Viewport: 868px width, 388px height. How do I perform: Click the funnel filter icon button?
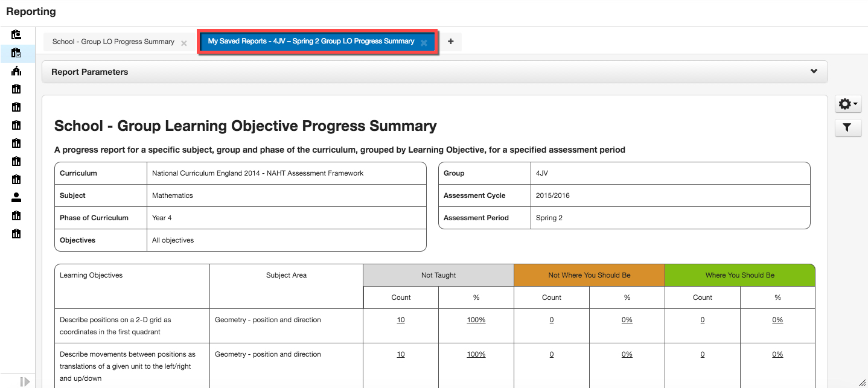pos(847,127)
